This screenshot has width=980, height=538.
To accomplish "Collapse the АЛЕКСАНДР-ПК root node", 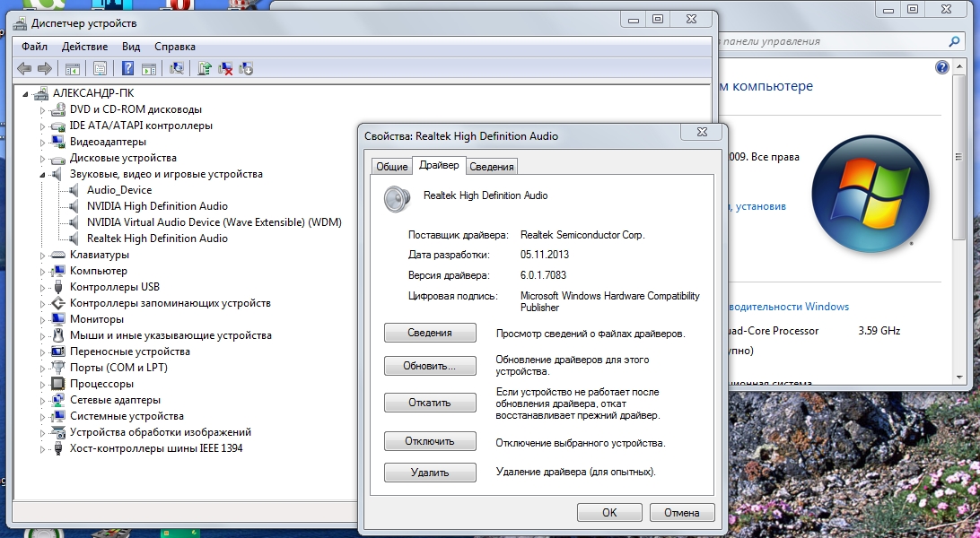I will coord(26,93).
